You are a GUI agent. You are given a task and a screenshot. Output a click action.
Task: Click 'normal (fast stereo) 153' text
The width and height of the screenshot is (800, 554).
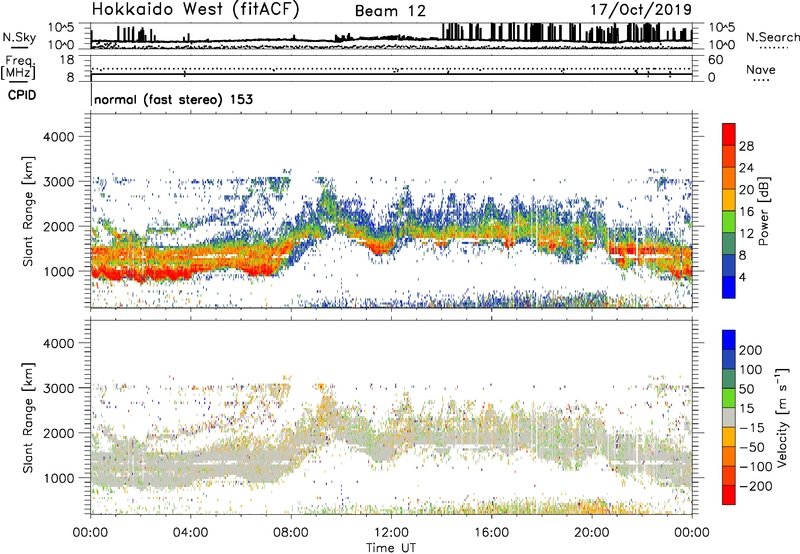click(173, 99)
